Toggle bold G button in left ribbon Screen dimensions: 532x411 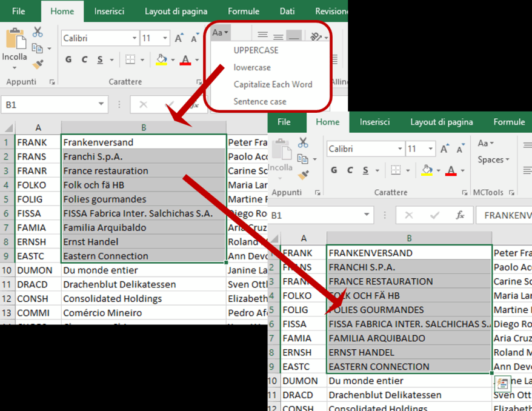click(68, 60)
